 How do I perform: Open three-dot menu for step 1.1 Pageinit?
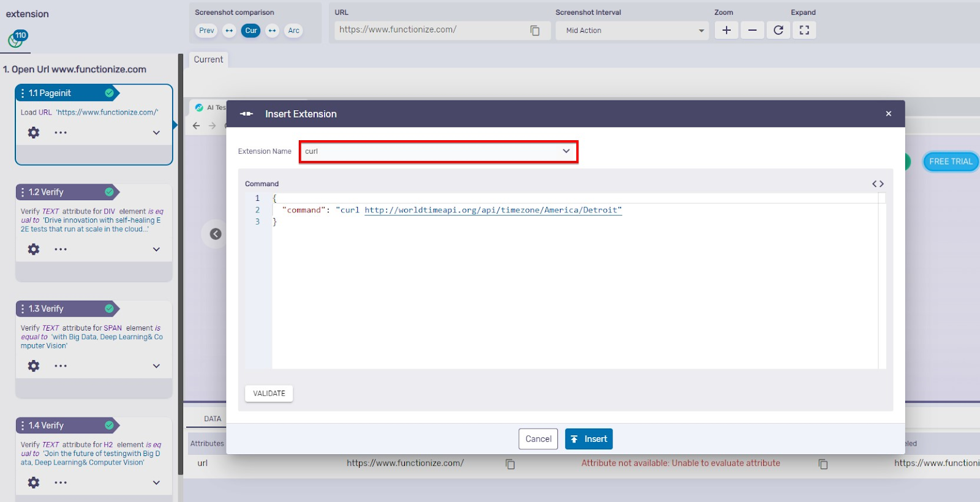click(61, 132)
